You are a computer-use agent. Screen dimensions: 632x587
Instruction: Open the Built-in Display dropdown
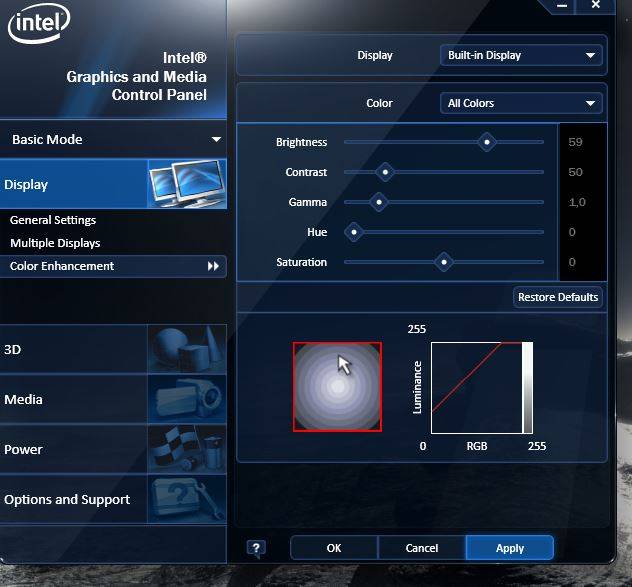tap(521, 55)
